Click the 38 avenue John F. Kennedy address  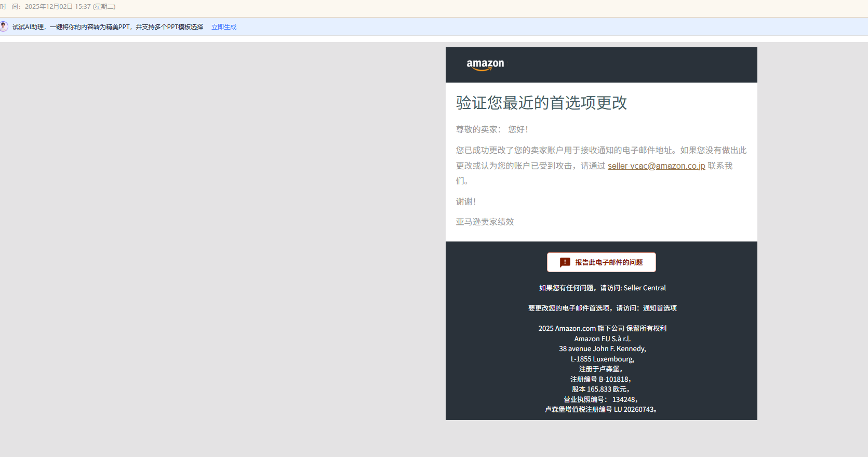point(602,348)
